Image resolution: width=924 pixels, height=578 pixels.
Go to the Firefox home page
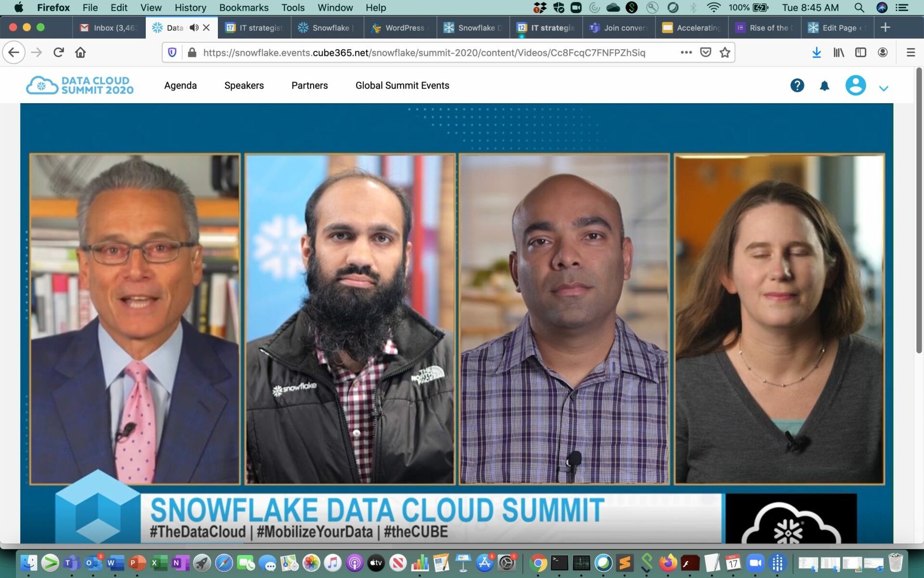[x=80, y=53]
